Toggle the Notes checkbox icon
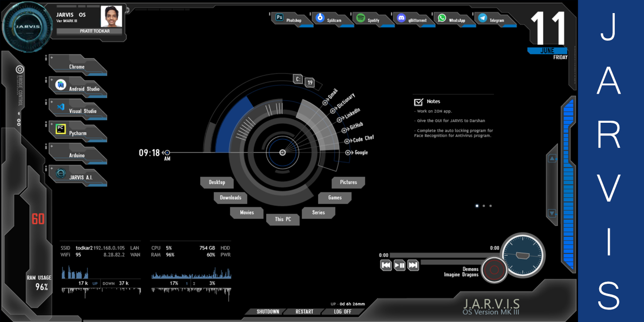Image resolution: width=644 pixels, height=322 pixels. point(418,102)
